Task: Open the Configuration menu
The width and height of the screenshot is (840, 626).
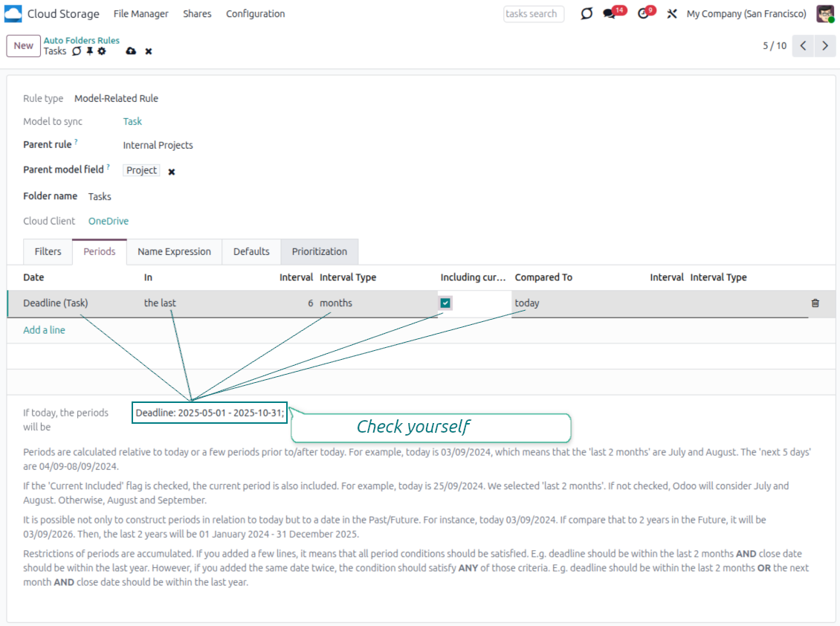Action: [255, 14]
